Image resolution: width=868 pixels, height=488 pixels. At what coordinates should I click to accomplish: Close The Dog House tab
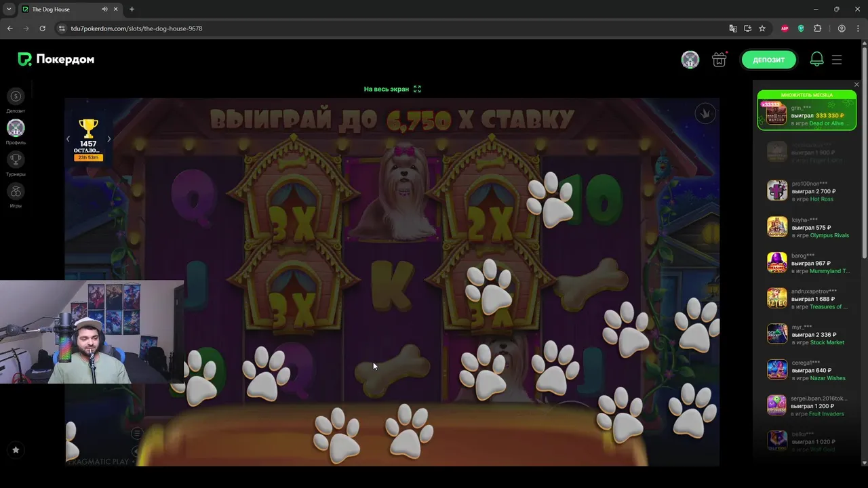(116, 9)
